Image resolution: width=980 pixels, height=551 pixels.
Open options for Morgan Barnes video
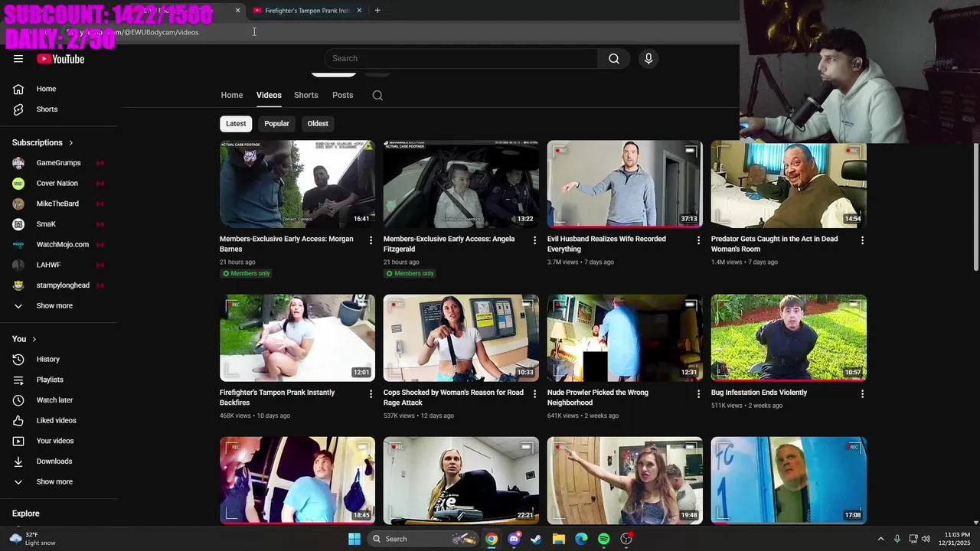pos(371,240)
